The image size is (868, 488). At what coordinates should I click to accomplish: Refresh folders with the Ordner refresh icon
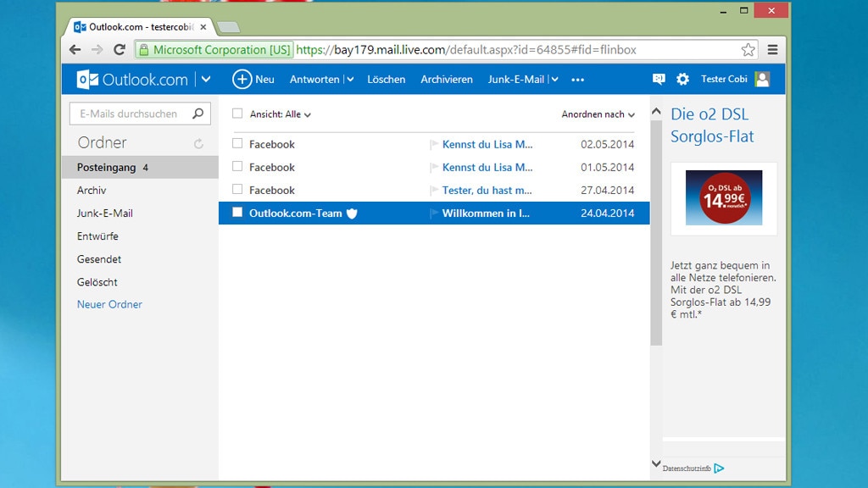(198, 144)
